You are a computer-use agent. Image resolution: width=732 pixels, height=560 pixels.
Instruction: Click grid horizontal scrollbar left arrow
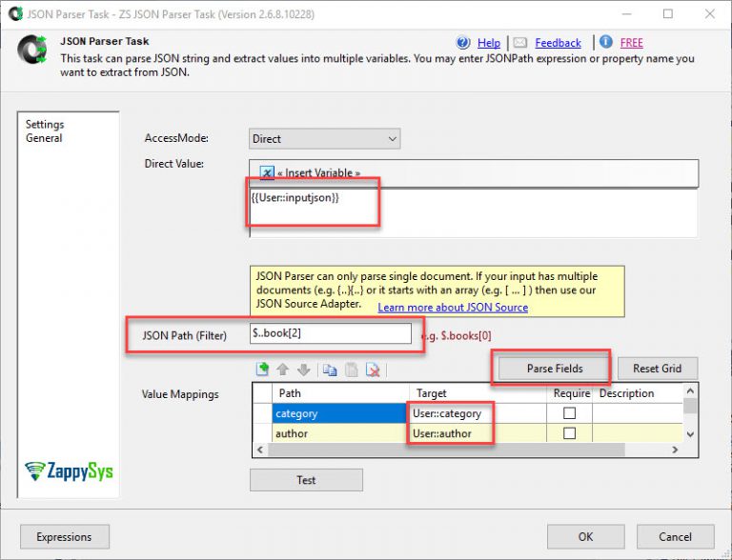pos(260,450)
